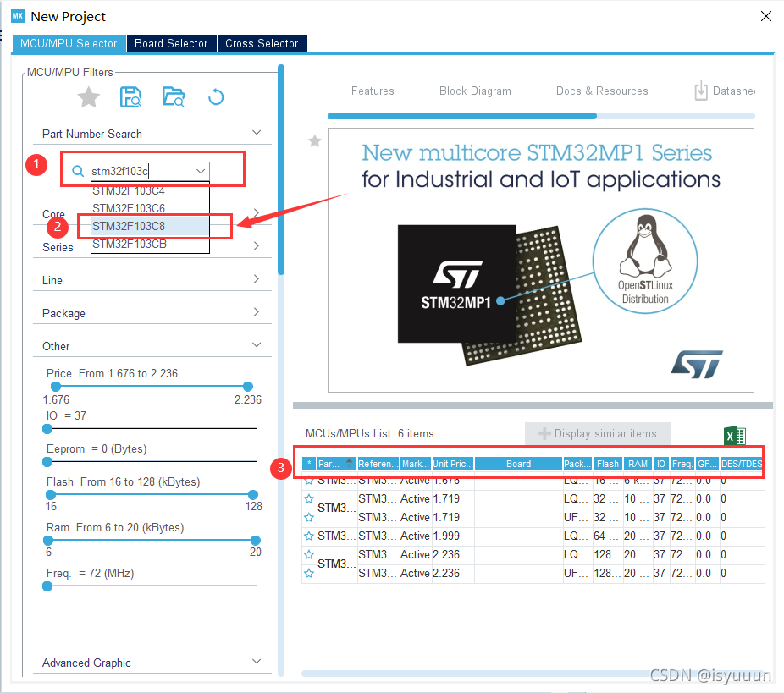Open the STM32MP1 Series banner

coord(540,261)
